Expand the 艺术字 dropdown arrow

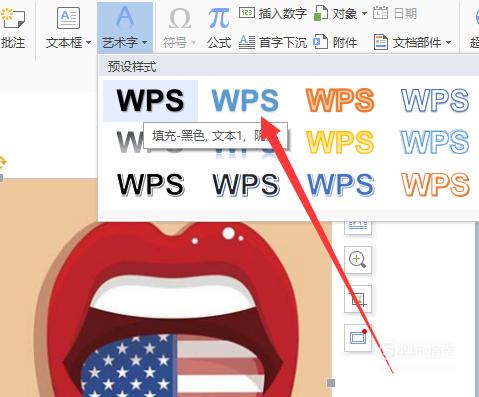click(144, 43)
